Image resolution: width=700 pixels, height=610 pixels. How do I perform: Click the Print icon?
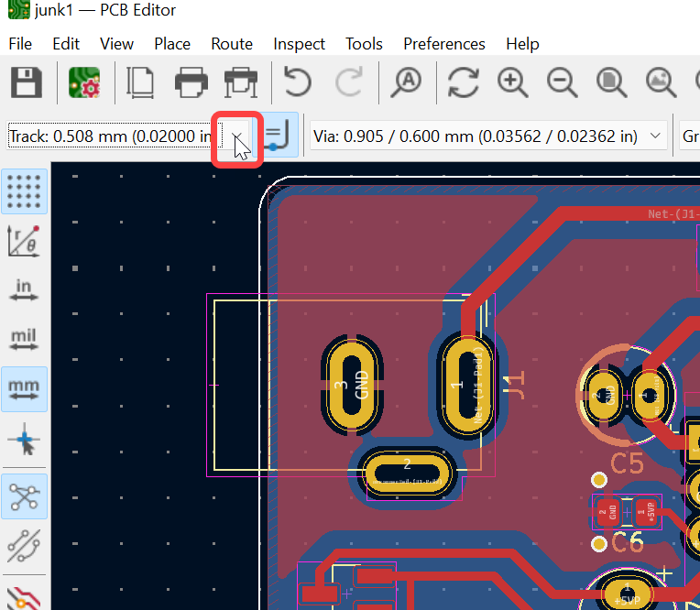pyautogui.click(x=191, y=83)
